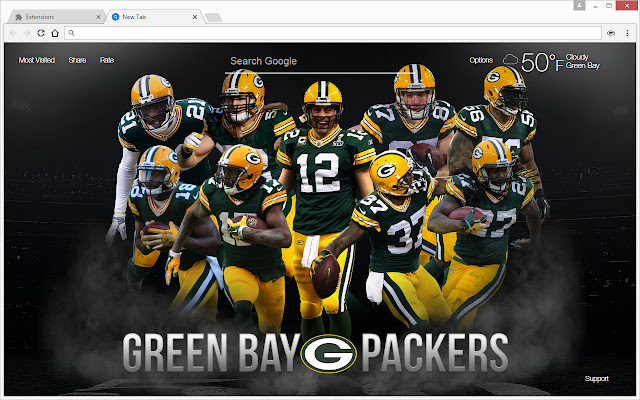
Task: Click the browser back arrow
Action: click(x=13, y=33)
